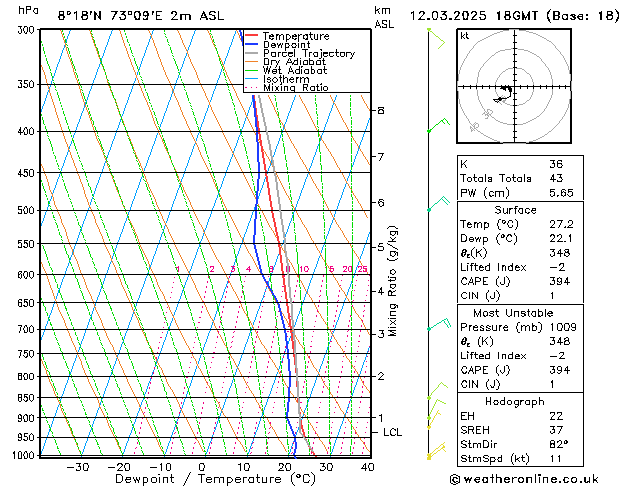The width and height of the screenshot is (629, 486).
Task: Click the 500 hPa pressure axis label
Action: (24, 211)
